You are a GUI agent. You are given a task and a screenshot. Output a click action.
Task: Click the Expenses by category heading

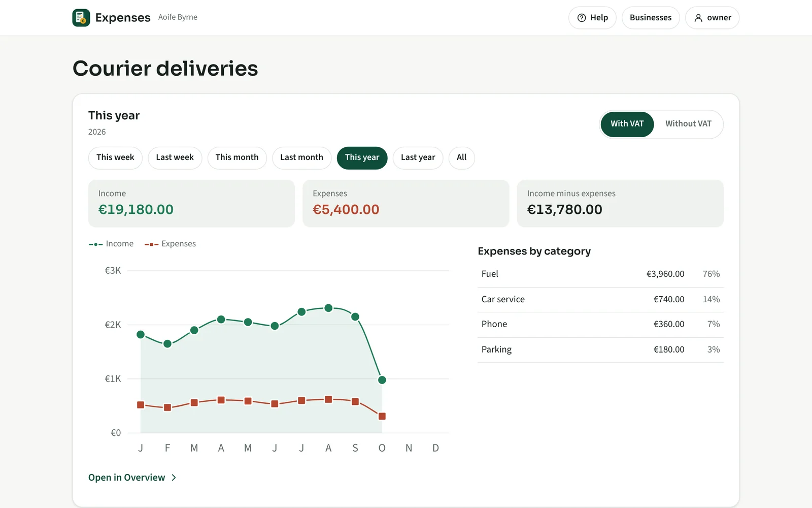tap(534, 251)
